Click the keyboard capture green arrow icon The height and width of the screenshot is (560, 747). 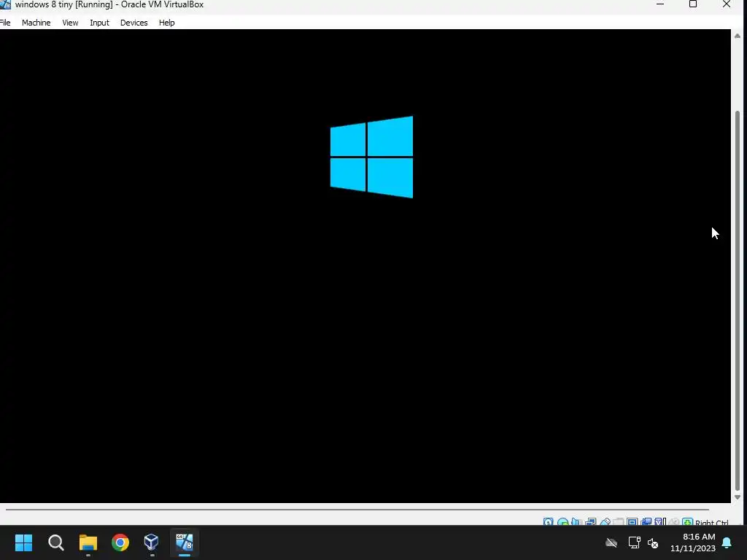(687, 521)
